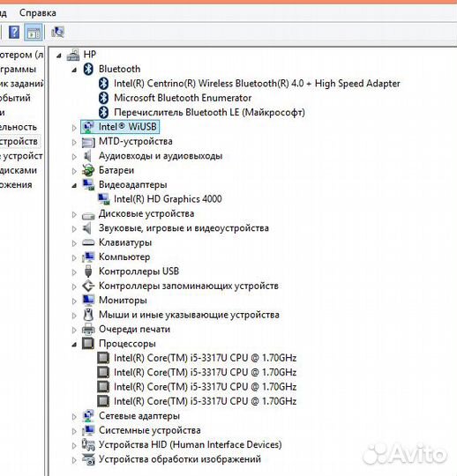Click the Intel WiUSB icon
Viewport: 457px width, 476px height.
pos(88,127)
